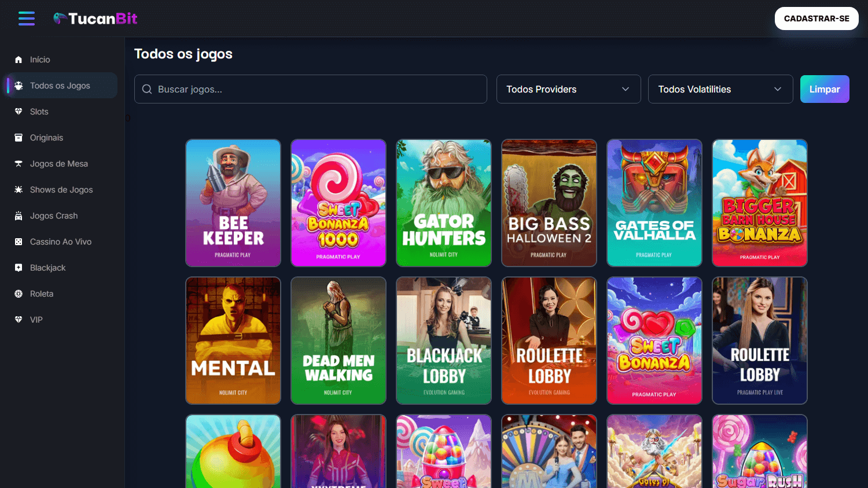The width and height of the screenshot is (868, 488).
Task: Go to Início from the sidebar
Action: (40, 59)
